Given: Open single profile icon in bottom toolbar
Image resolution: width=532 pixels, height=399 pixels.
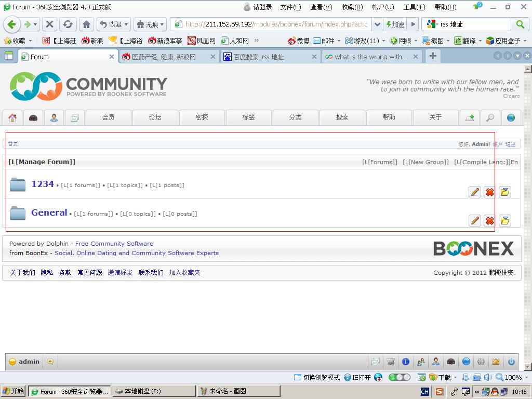Looking at the screenshot, I should click(x=436, y=362).
